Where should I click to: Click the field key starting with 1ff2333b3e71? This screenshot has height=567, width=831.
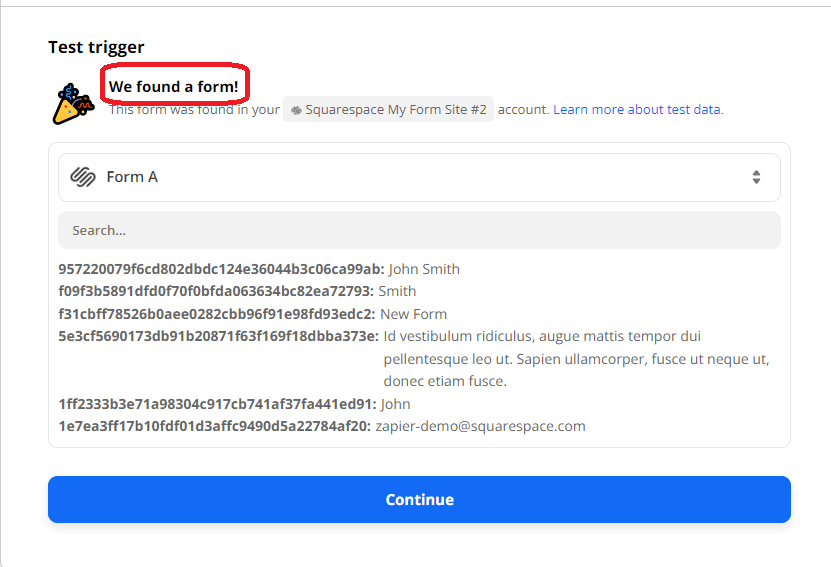coord(217,404)
